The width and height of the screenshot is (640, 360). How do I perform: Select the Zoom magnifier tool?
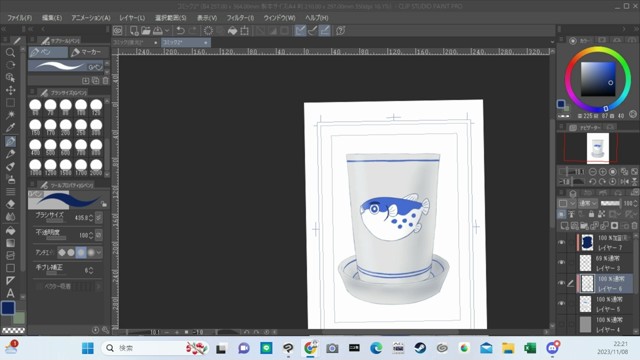click(x=10, y=52)
